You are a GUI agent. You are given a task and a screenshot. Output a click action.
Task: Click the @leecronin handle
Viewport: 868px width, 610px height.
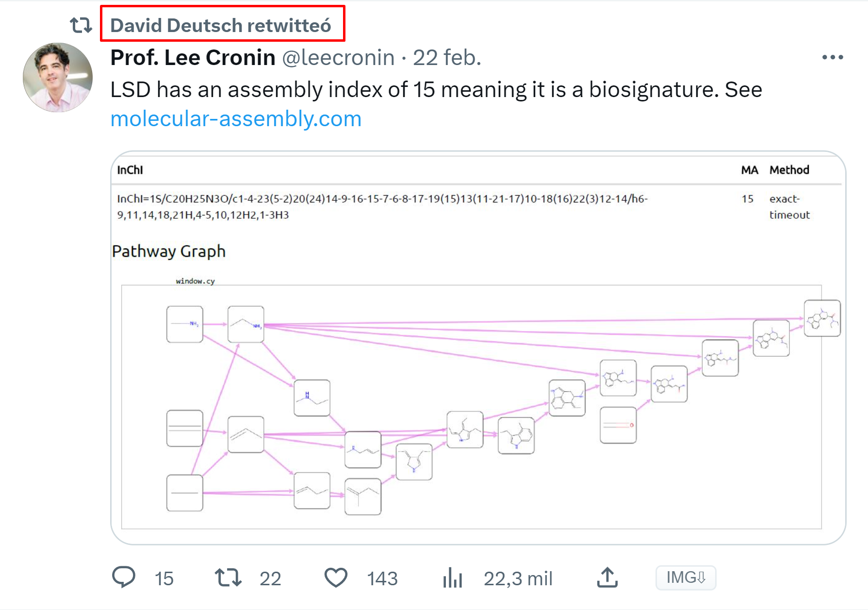click(x=338, y=58)
